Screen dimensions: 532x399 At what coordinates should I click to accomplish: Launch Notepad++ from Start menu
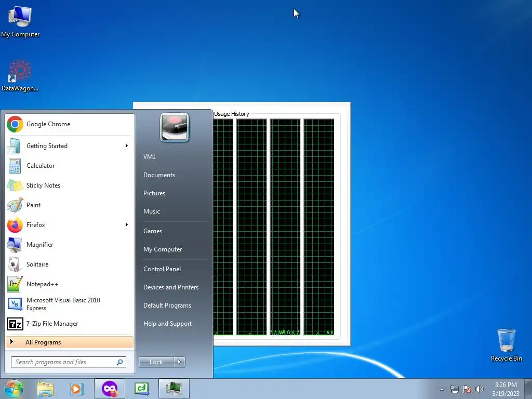(70, 284)
